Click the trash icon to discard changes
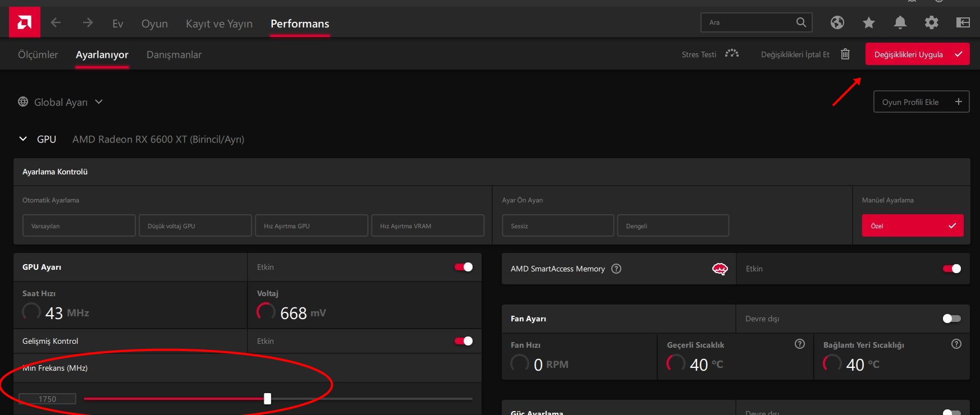The image size is (980, 415). pyautogui.click(x=845, y=54)
